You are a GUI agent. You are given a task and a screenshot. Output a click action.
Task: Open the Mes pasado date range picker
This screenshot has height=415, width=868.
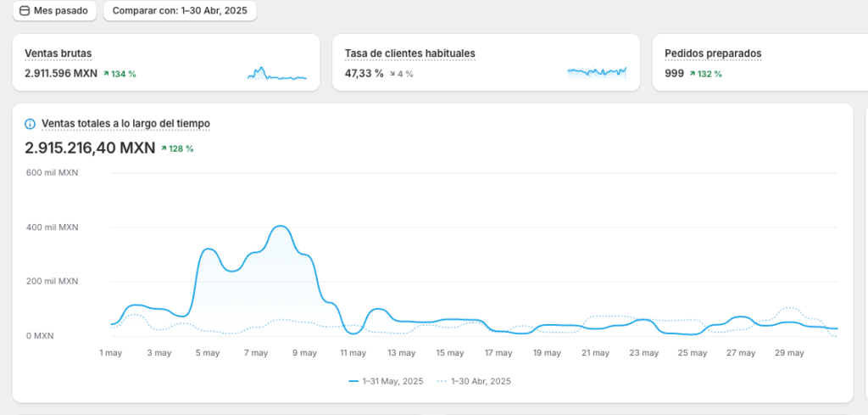53,11
